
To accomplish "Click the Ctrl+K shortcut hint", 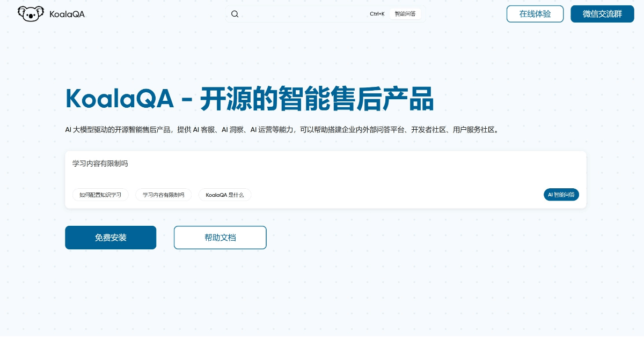I will (x=377, y=14).
